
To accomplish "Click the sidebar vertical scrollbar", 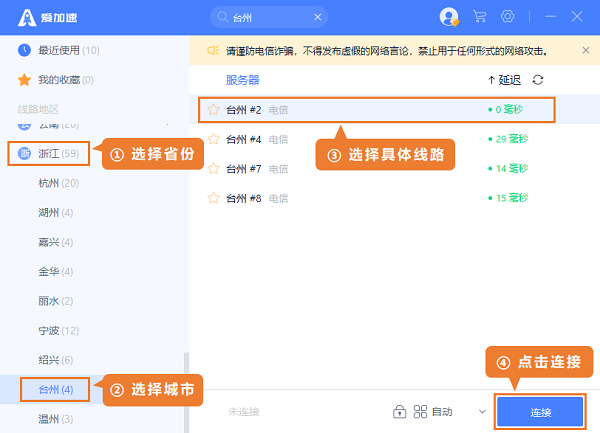I will coord(185,380).
